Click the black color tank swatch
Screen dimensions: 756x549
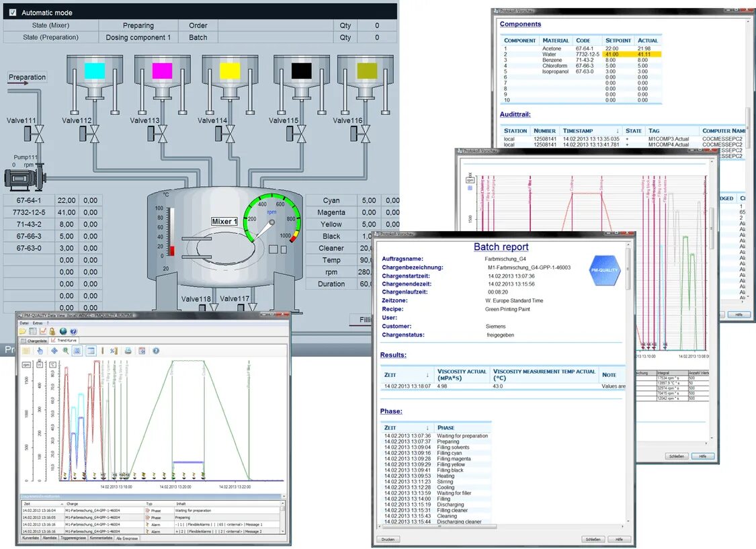click(301, 71)
